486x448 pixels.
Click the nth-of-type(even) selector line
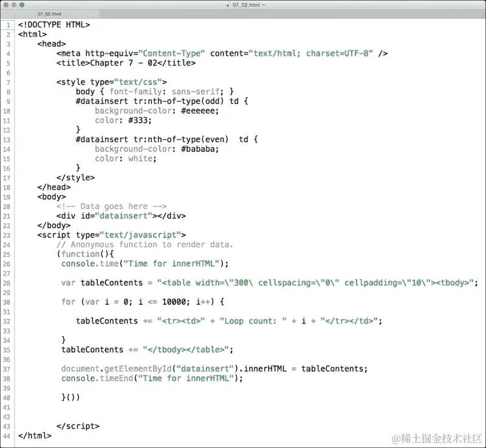click(166, 139)
